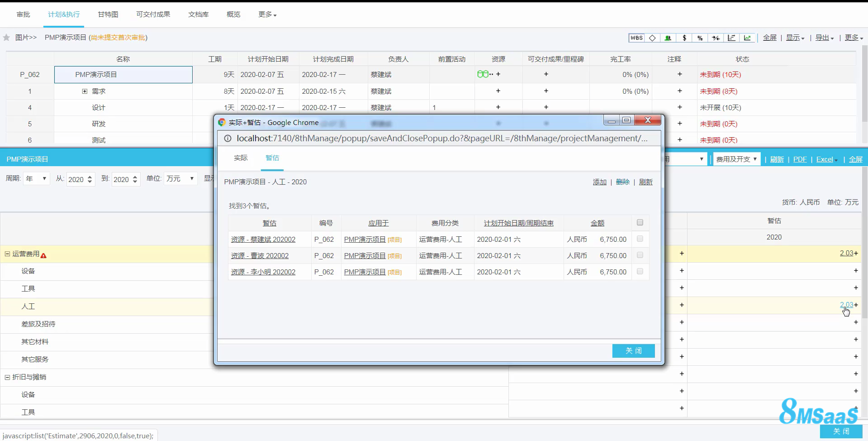Open PMP演示项目 link in 曹波 row

[365, 256]
